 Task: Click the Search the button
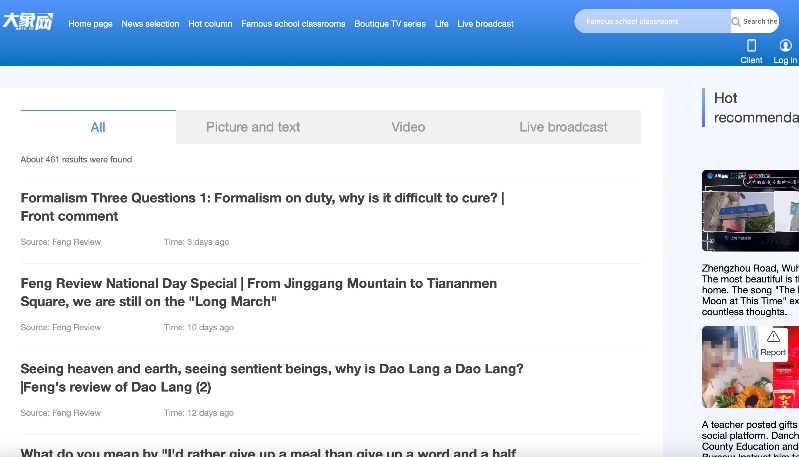click(755, 21)
